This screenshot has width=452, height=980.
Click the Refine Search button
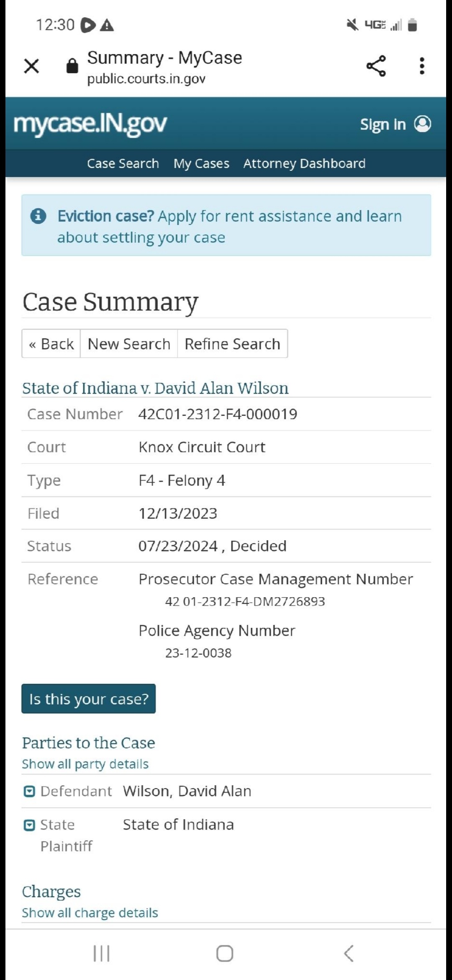(x=232, y=344)
